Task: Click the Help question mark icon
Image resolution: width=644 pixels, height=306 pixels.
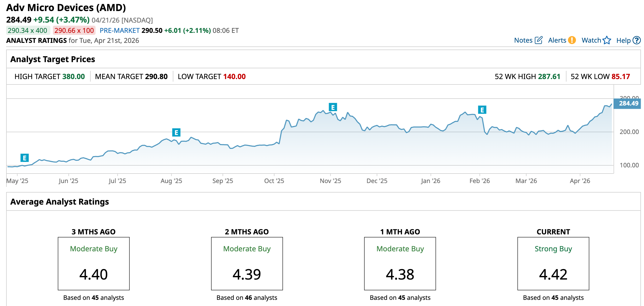Action: pos(637,40)
